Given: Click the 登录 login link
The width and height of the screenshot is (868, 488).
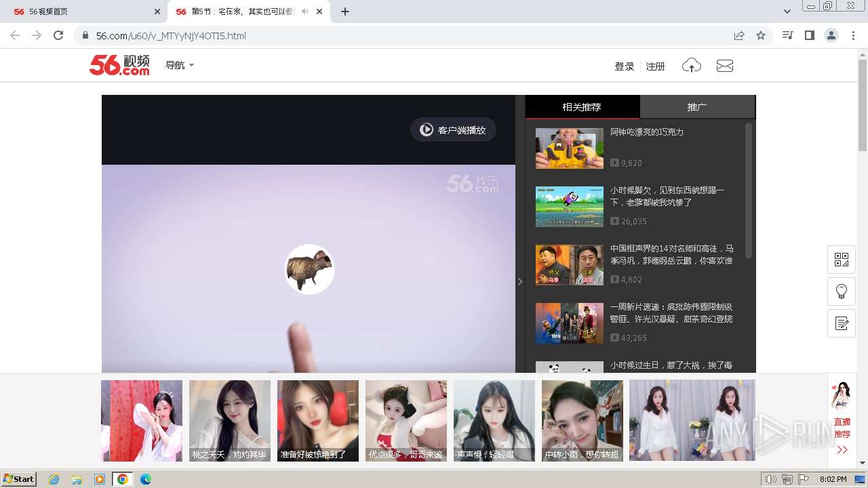Looking at the screenshot, I should pyautogui.click(x=624, y=66).
